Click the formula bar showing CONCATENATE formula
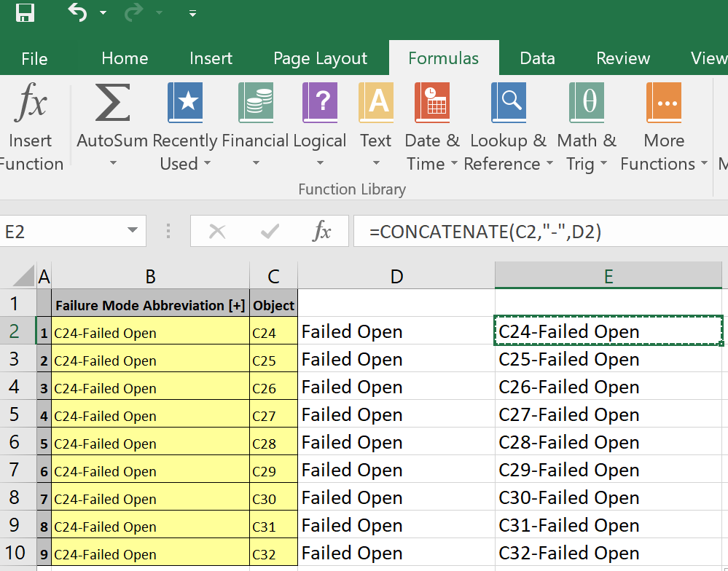The width and height of the screenshot is (728, 571). click(x=541, y=231)
